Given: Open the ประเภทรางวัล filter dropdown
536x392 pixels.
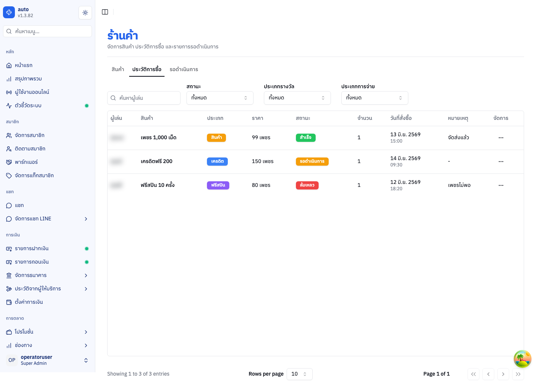Looking at the screenshot, I should 297,98.
